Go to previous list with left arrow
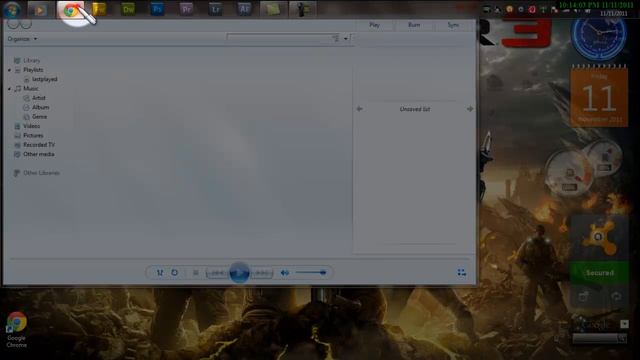Viewport: 640px width, 360px height. click(x=360, y=109)
